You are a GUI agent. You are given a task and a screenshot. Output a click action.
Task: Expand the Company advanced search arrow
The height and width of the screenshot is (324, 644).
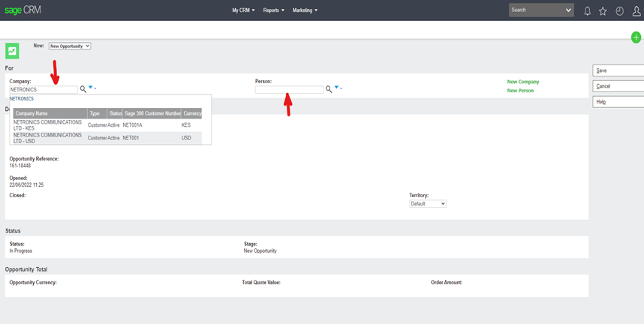coord(91,88)
